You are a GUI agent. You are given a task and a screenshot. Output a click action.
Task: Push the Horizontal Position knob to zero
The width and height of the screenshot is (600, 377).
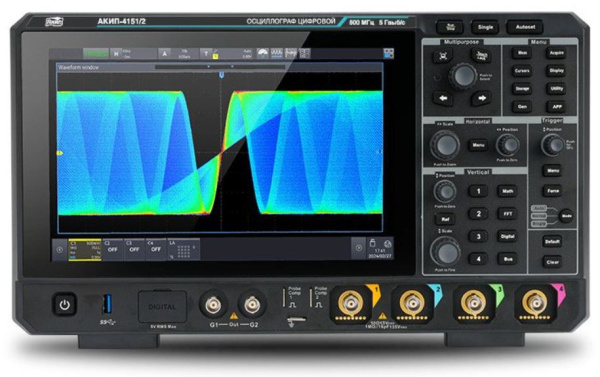pyautogui.click(x=508, y=145)
